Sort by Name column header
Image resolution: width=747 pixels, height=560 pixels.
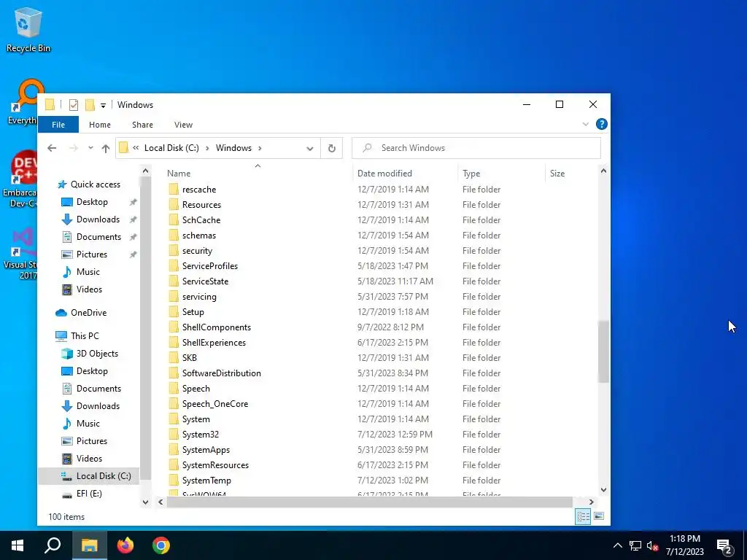(179, 174)
